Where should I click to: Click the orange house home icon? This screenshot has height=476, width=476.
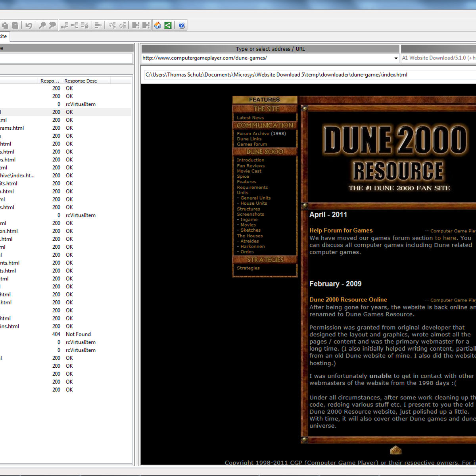click(158, 25)
